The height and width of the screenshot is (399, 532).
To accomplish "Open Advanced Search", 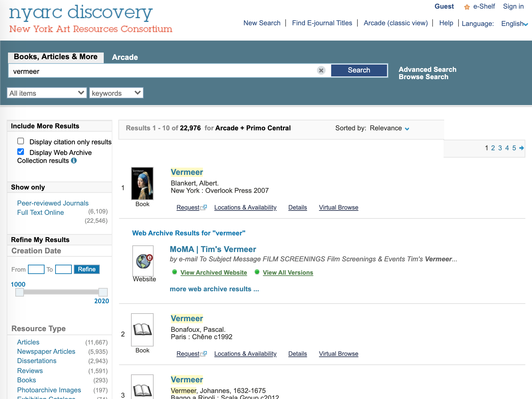I will pos(428,69).
